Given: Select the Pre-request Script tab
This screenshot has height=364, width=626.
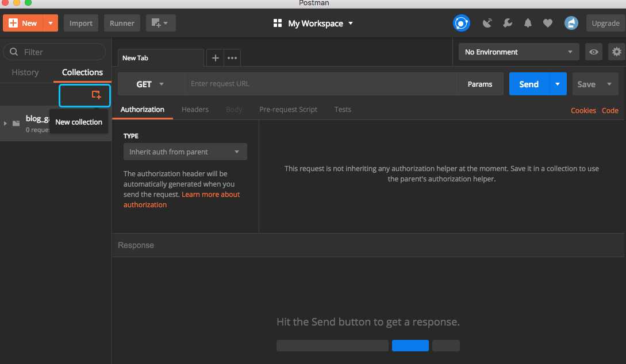Looking at the screenshot, I should [x=288, y=109].
